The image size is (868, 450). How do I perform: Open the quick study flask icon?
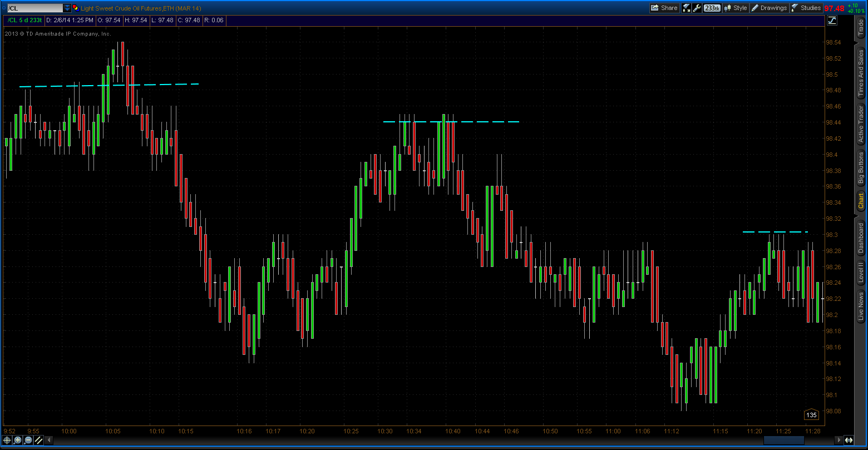pos(686,8)
